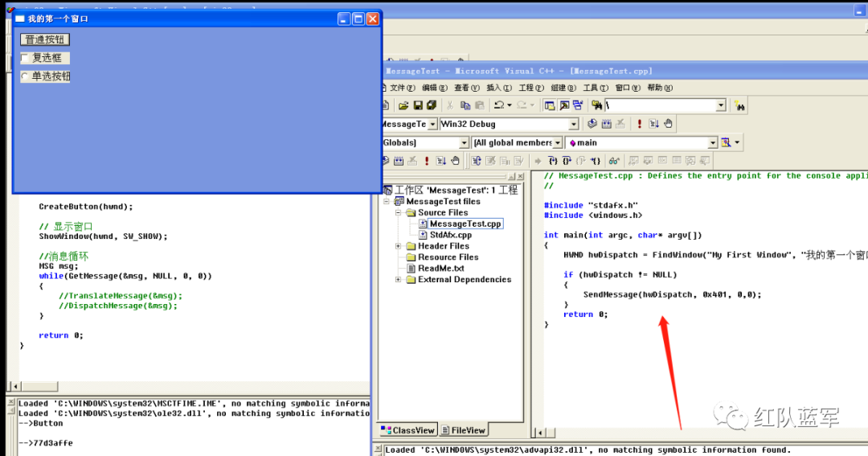Click the find text input box
The width and height of the screenshot is (868, 456).
tap(660, 105)
